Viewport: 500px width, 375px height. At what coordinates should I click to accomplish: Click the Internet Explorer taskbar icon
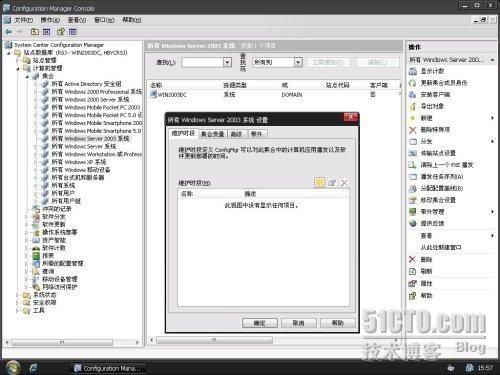pyautogui.click(x=33, y=368)
